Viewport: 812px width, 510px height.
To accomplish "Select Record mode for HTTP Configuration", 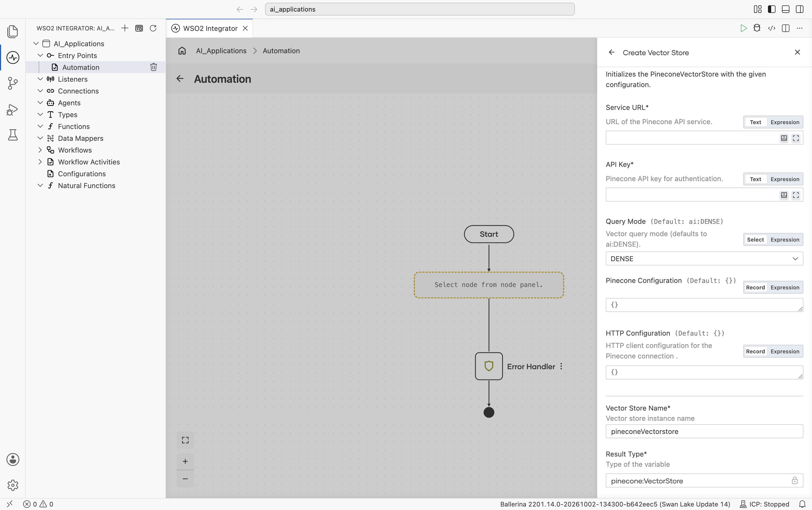I will (755, 351).
